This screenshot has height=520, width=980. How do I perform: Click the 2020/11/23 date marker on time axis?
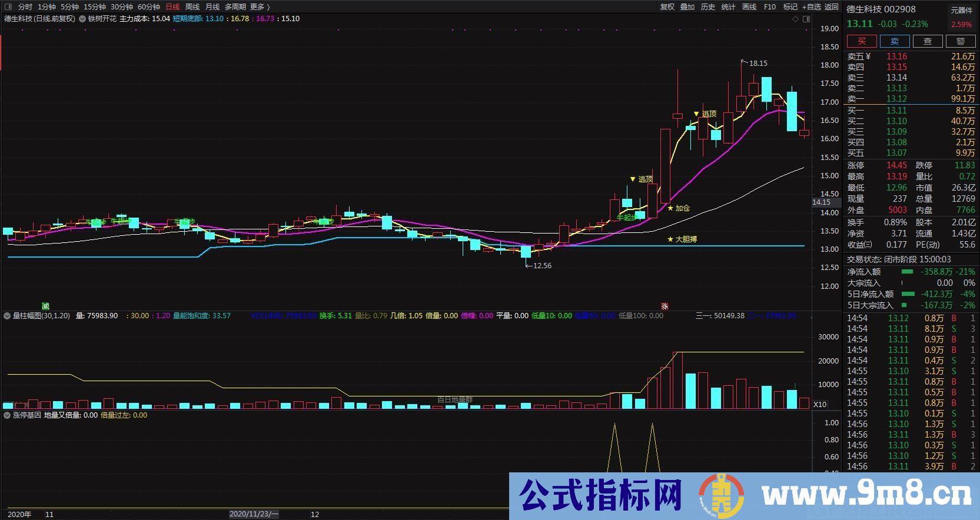coord(254,514)
